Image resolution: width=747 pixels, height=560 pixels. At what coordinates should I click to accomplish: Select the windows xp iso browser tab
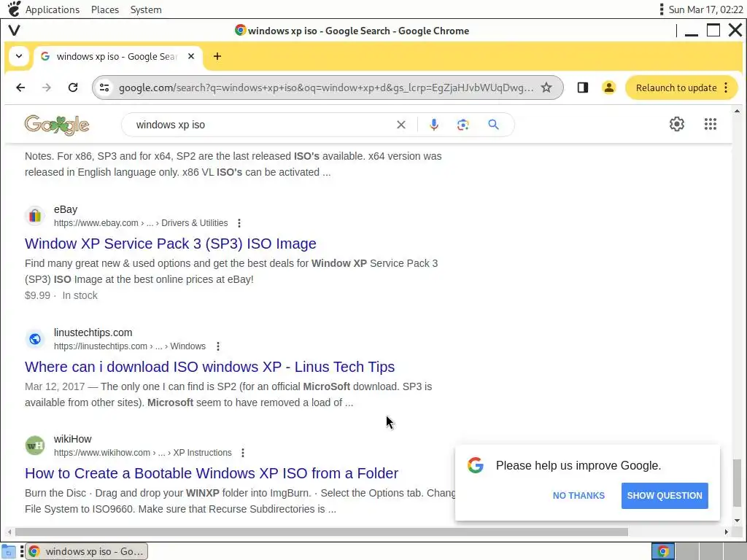117,56
